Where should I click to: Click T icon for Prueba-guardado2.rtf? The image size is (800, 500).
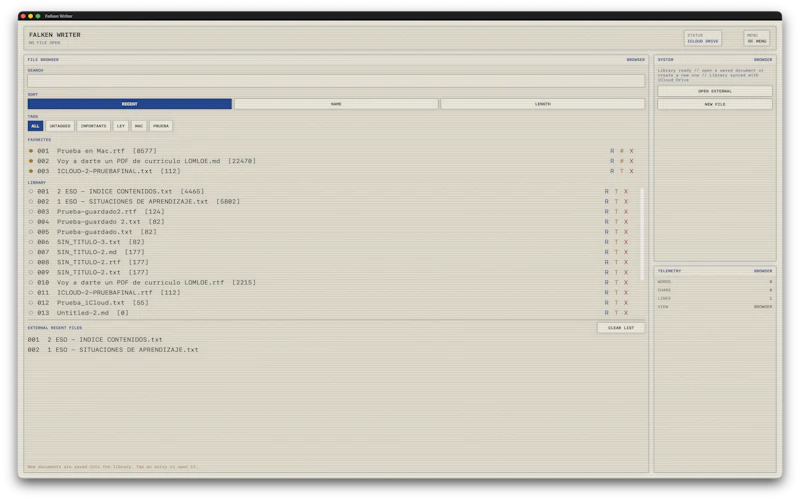616,212
